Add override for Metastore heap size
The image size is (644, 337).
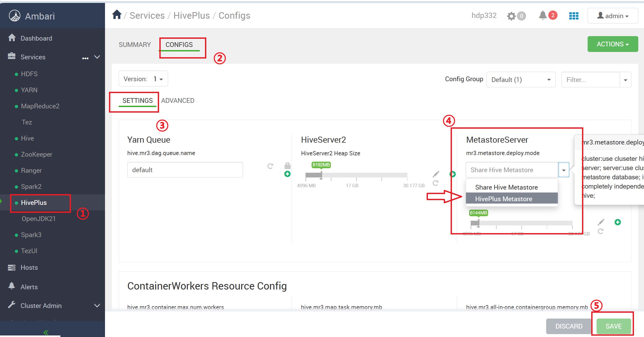click(618, 222)
